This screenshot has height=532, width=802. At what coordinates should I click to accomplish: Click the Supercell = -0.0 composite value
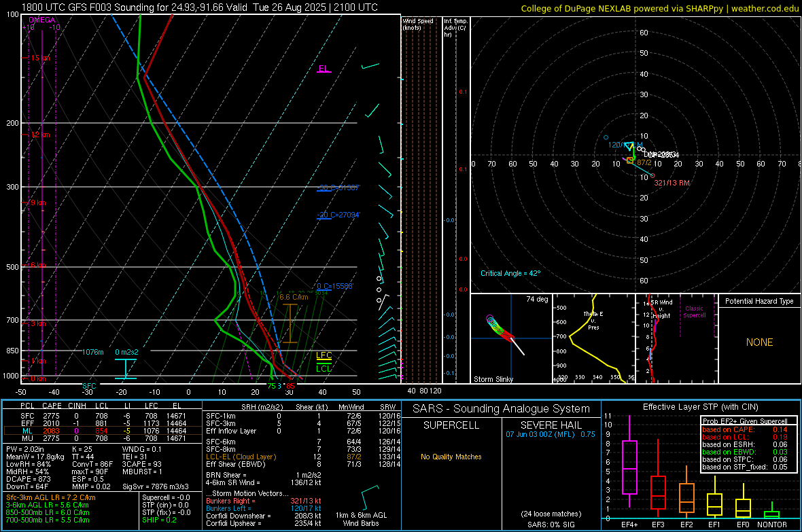pyautogui.click(x=167, y=497)
